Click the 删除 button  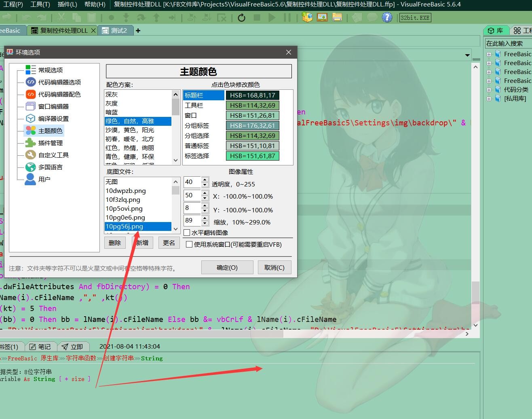click(115, 243)
